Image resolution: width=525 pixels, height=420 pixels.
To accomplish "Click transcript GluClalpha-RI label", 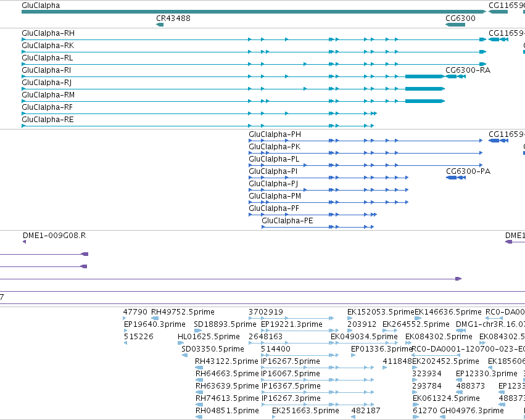I will [x=46, y=70].
